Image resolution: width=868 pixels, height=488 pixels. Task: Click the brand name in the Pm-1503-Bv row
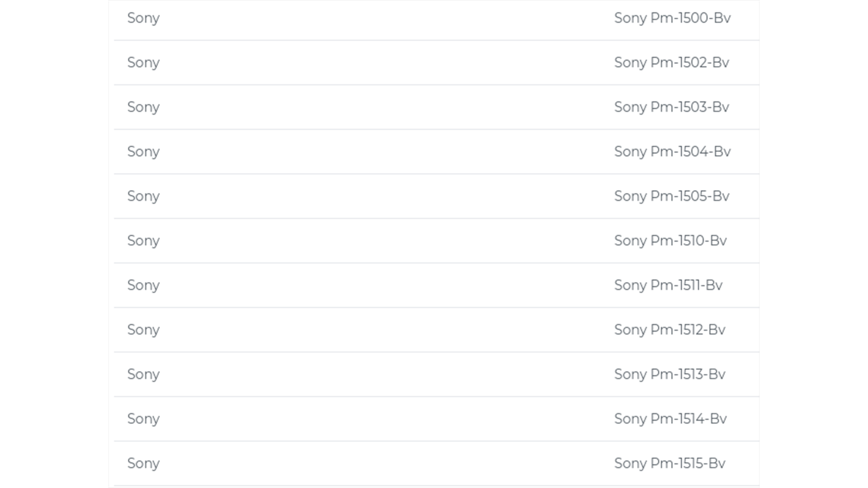(143, 107)
